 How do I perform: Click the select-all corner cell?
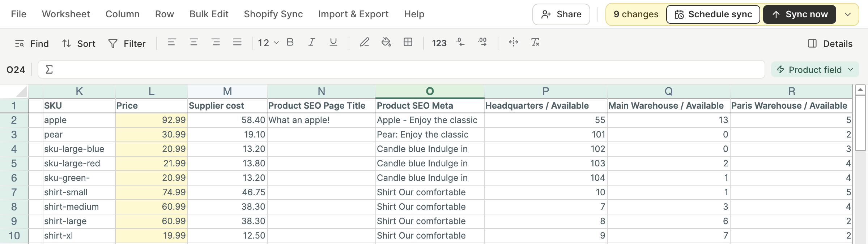coord(14,91)
